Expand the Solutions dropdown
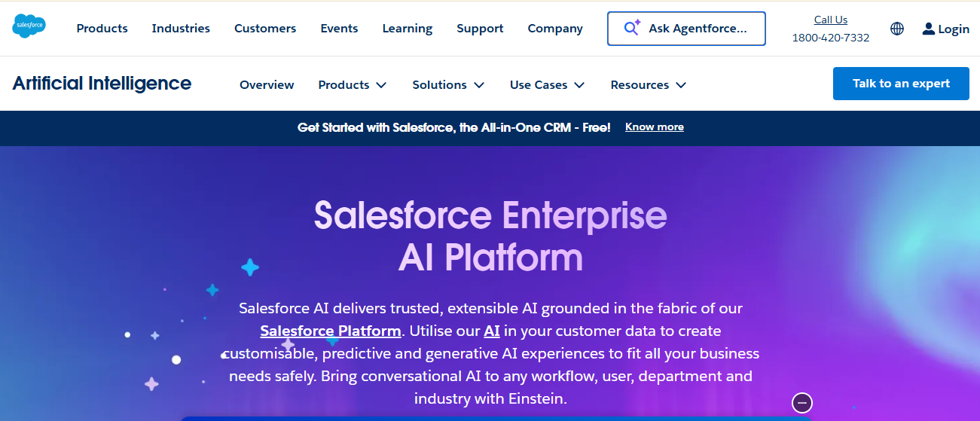 pyautogui.click(x=448, y=85)
